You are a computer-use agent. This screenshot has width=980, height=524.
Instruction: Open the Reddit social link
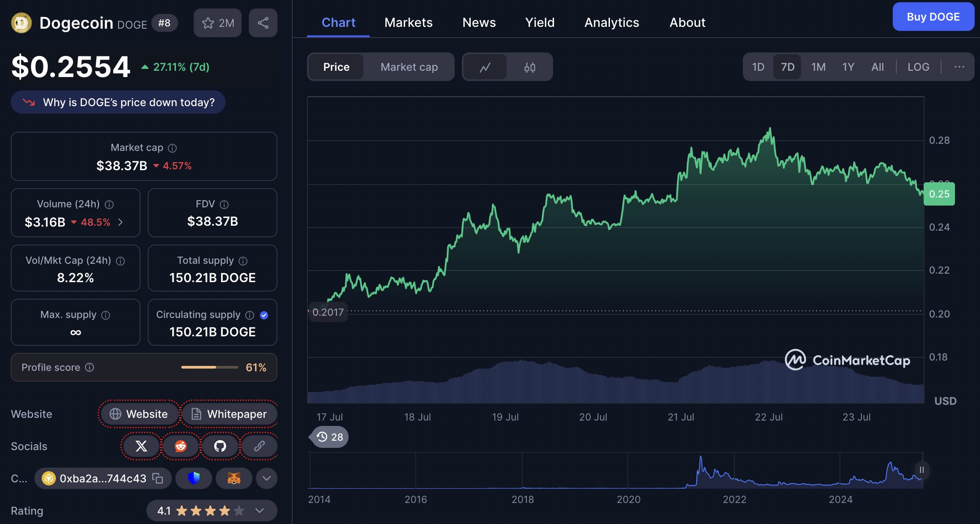[181, 446]
